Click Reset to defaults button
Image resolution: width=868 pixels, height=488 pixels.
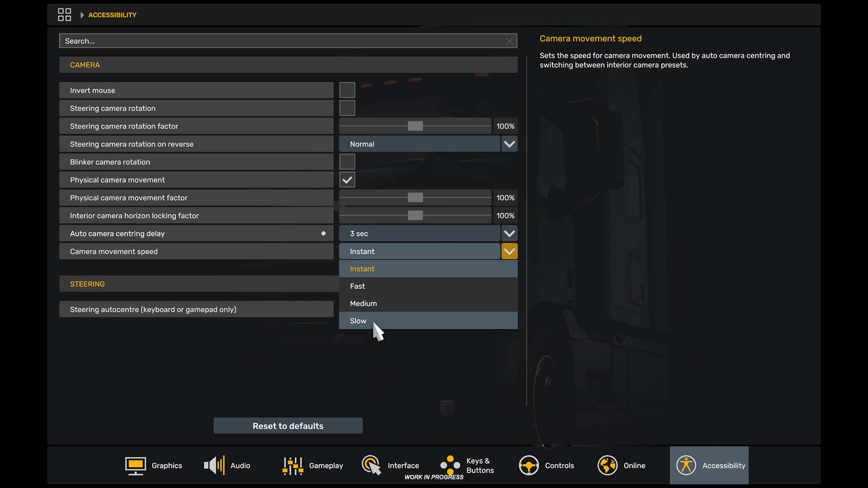(x=288, y=426)
